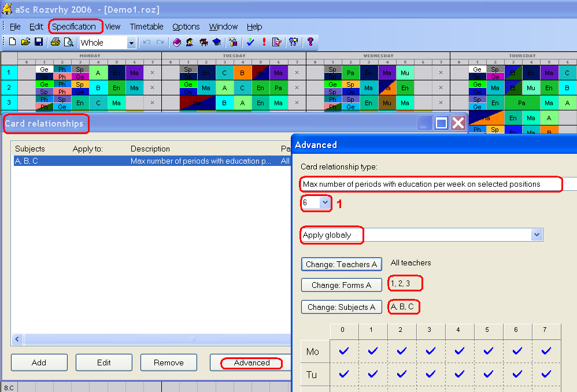Click the Print icon in toolbar

[x=56, y=42]
